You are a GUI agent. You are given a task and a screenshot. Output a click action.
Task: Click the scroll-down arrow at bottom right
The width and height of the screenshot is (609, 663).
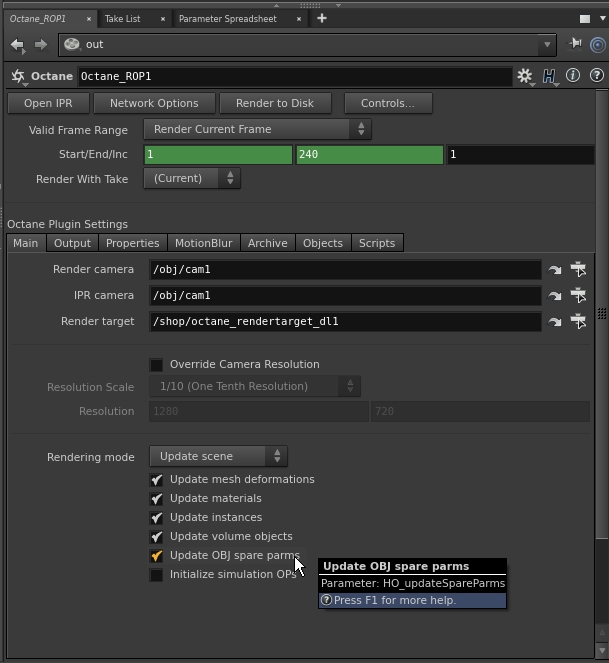(x=602, y=651)
